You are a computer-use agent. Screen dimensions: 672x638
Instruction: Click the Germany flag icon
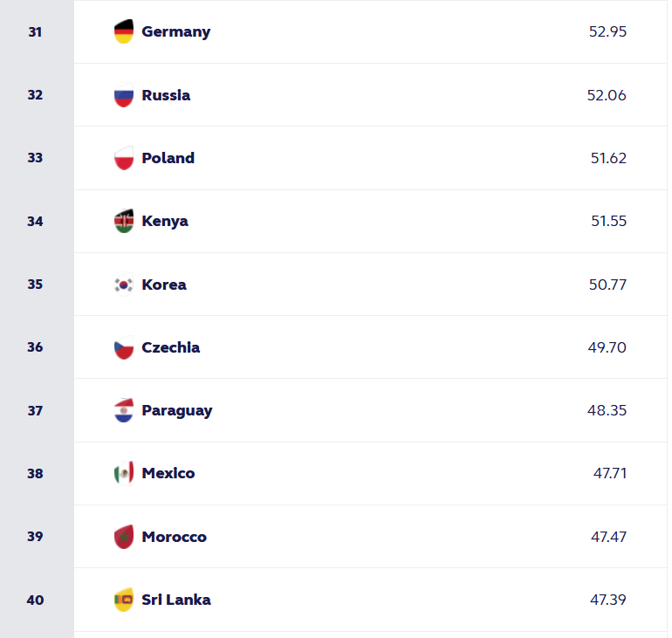(x=124, y=32)
